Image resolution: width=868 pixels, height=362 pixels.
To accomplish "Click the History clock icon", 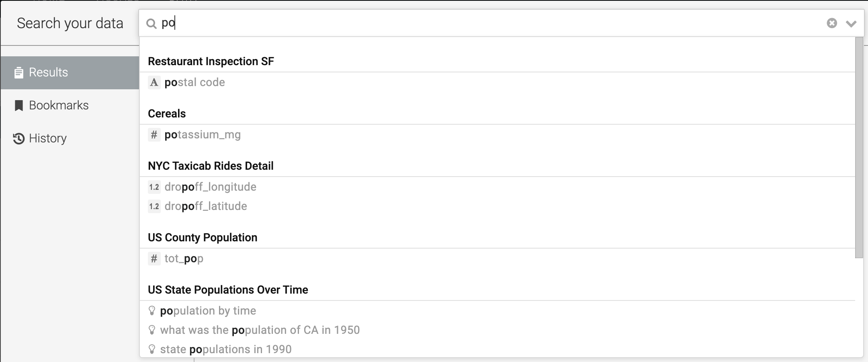I will pos(18,138).
